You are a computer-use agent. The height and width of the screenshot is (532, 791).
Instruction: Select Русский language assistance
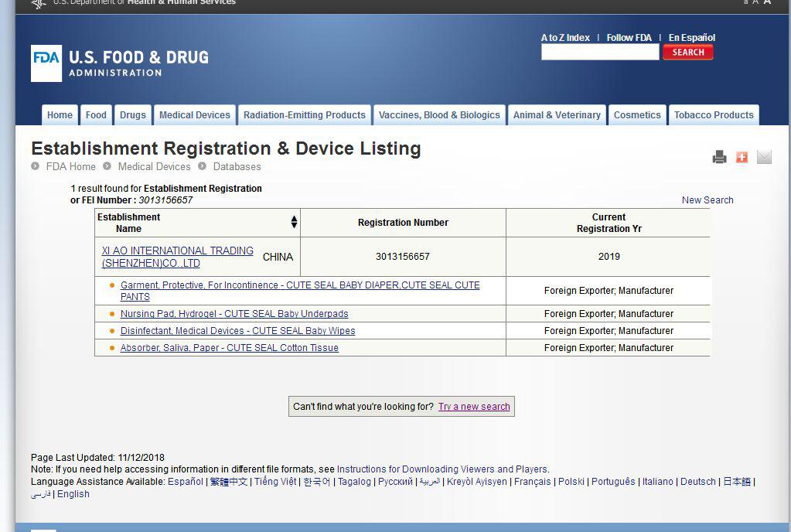tap(395, 482)
